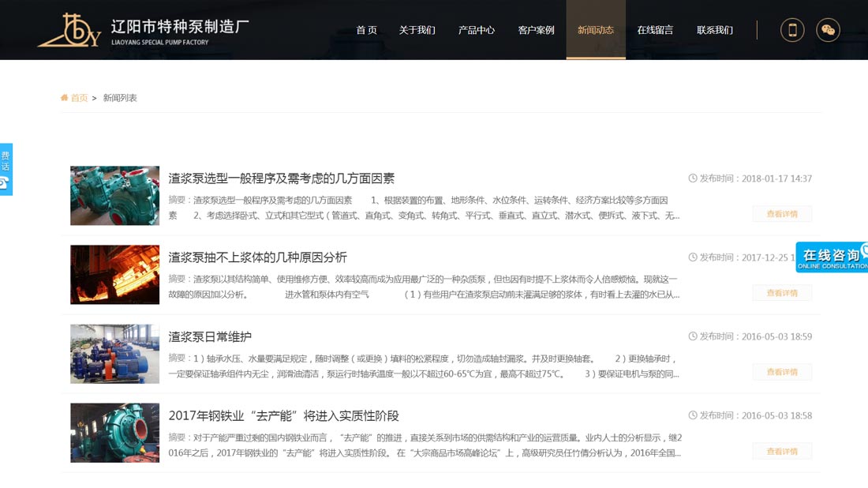Click the 首页 breadcrumb link
The width and height of the screenshot is (868, 488).
(x=79, y=97)
